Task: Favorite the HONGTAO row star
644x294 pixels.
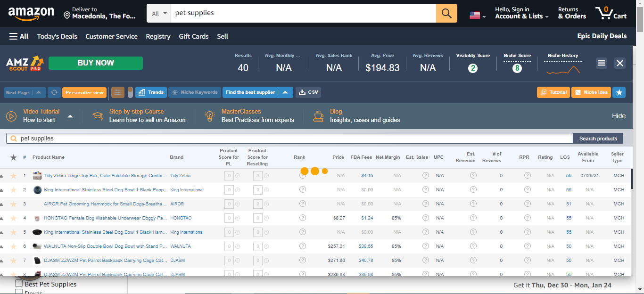Action: pyautogui.click(x=13, y=218)
